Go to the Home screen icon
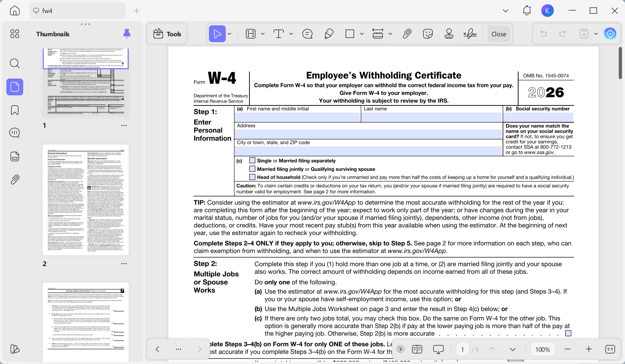Screen dimensions: 625x364 [x=15, y=11]
